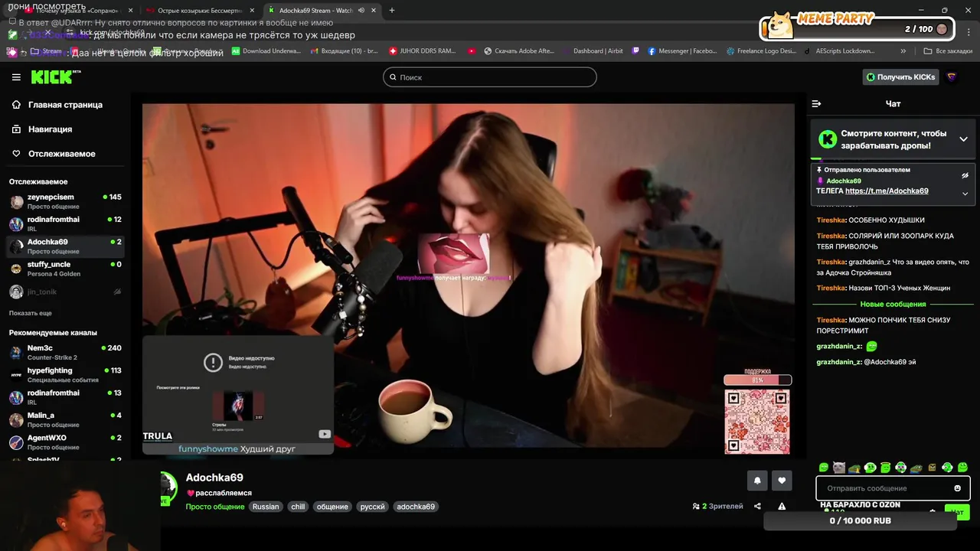The height and width of the screenshot is (551, 980).
Task: Click streamer name Adochka69 below video
Action: click(214, 478)
